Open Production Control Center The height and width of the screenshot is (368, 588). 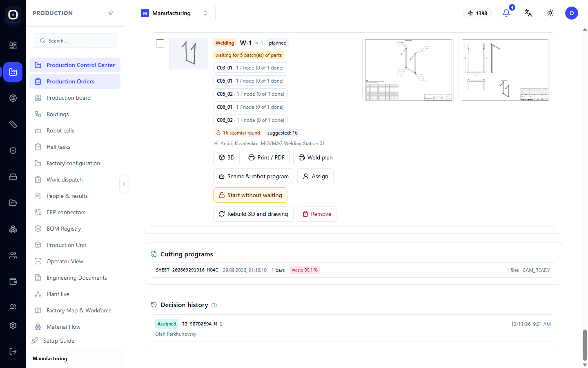click(75, 65)
